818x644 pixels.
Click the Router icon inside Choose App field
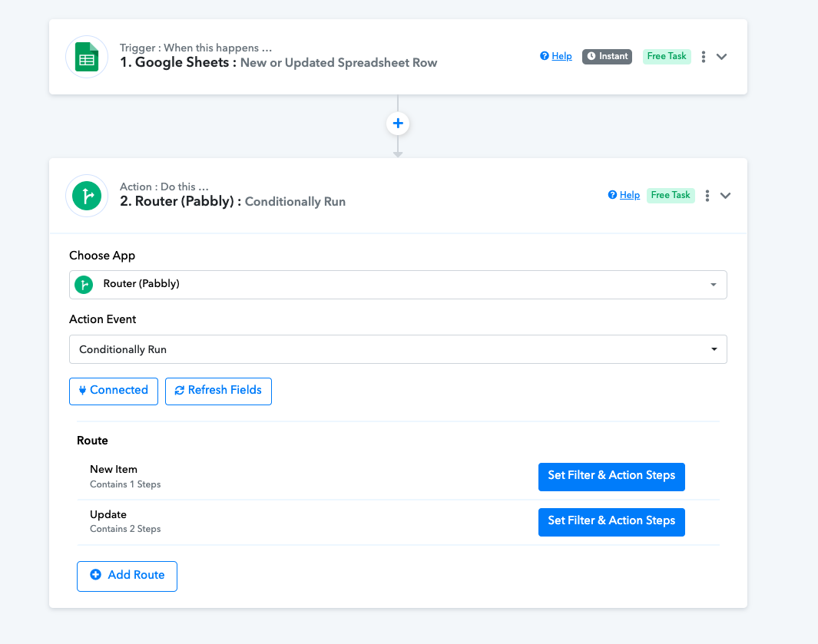point(84,284)
